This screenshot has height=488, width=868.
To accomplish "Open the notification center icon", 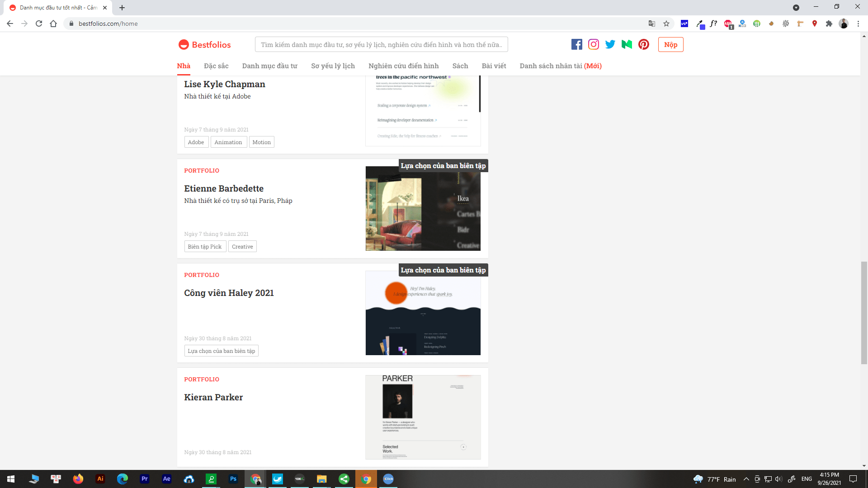I will tap(853, 479).
